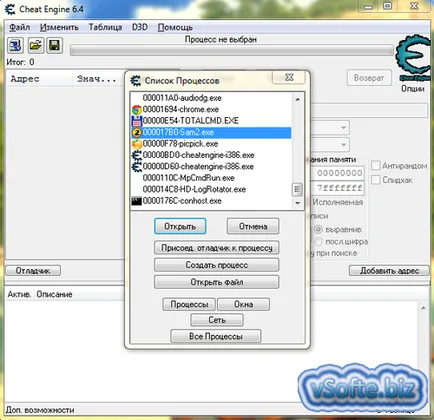Screen dimensions: 434x420
Task: Click the Создать процесс button
Action: (217, 265)
